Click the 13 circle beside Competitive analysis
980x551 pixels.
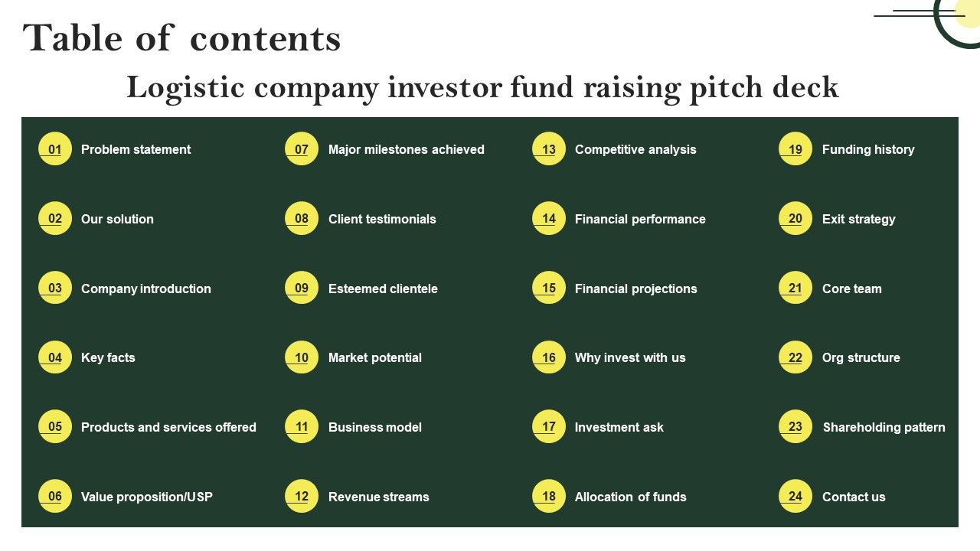pyautogui.click(x=549, y=149)
